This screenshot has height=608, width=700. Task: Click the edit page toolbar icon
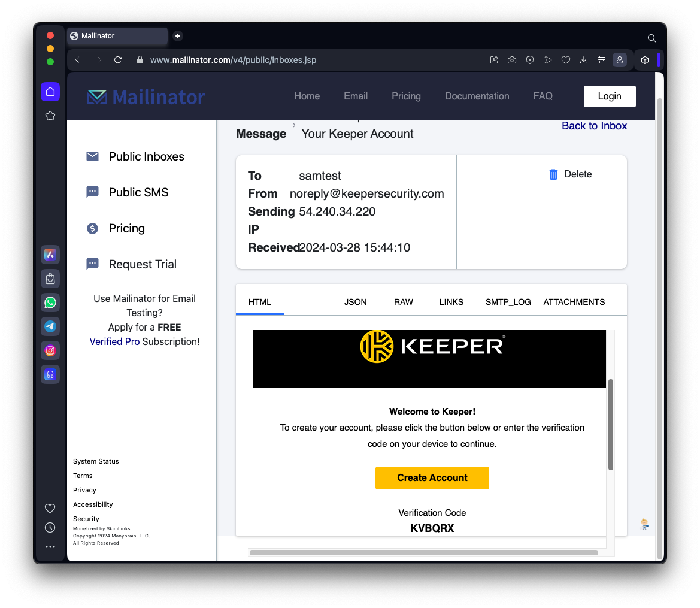point(494,60)
